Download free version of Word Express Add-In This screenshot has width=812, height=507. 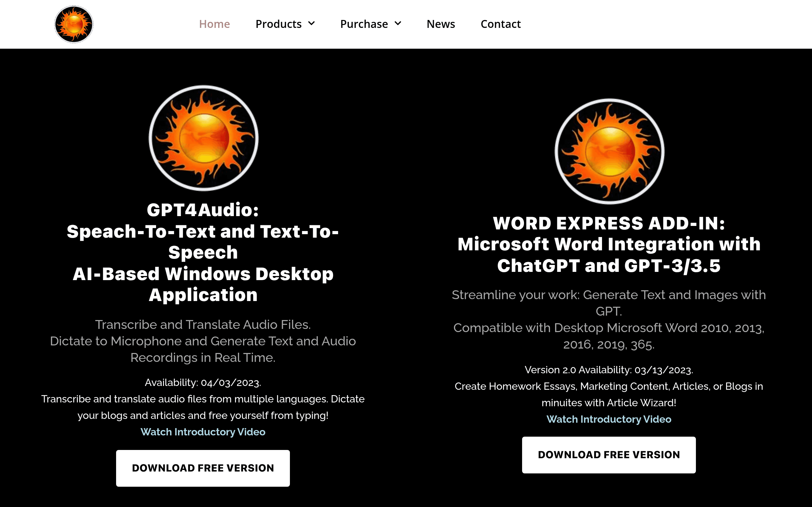coord(609,455)
